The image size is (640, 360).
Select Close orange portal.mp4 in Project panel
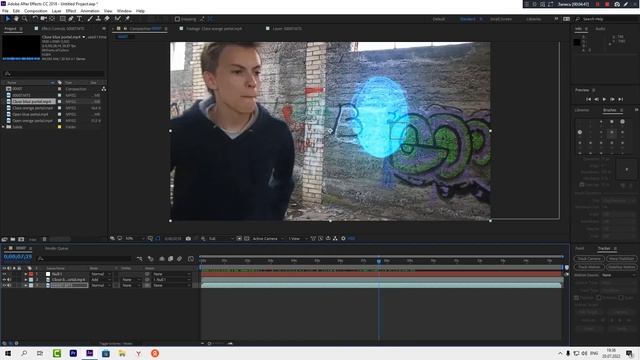(x=33, y=108)
